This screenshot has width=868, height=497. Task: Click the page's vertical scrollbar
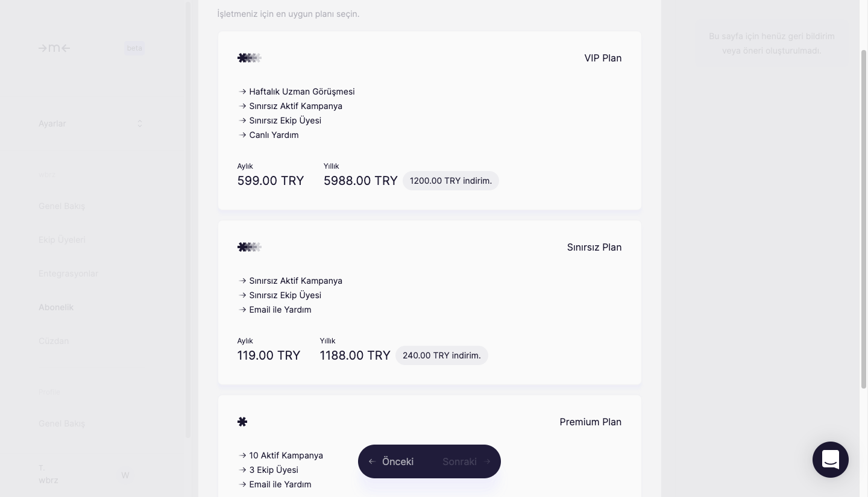click(863, 217)
